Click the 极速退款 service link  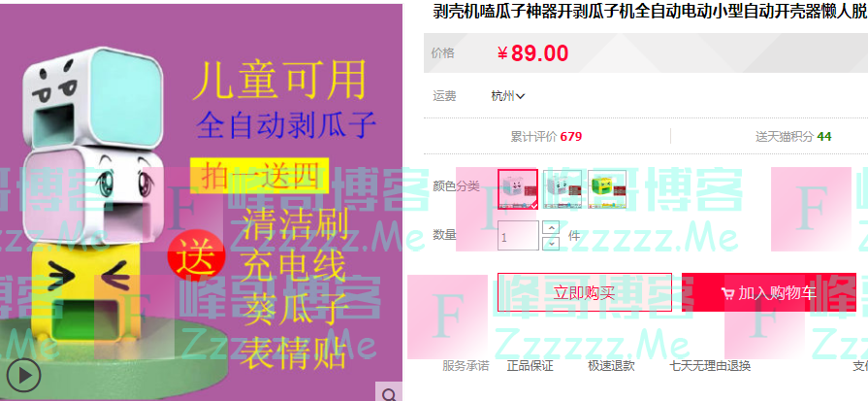point(611,366)
